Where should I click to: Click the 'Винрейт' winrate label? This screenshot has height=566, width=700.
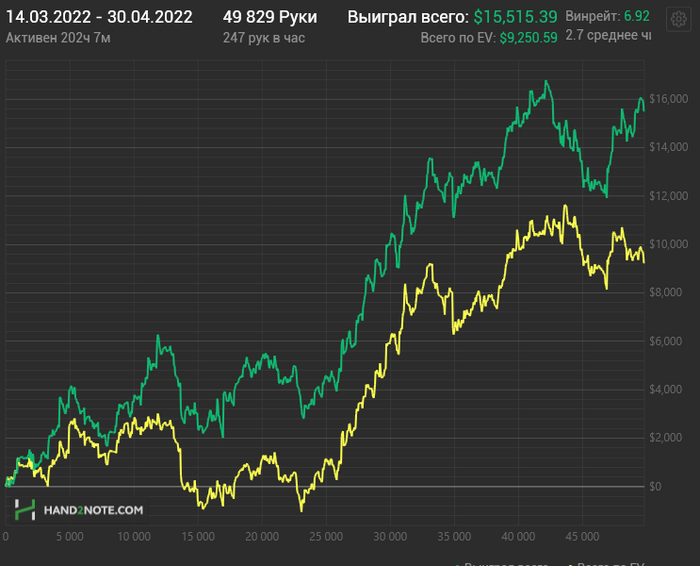tap(593, 16)
